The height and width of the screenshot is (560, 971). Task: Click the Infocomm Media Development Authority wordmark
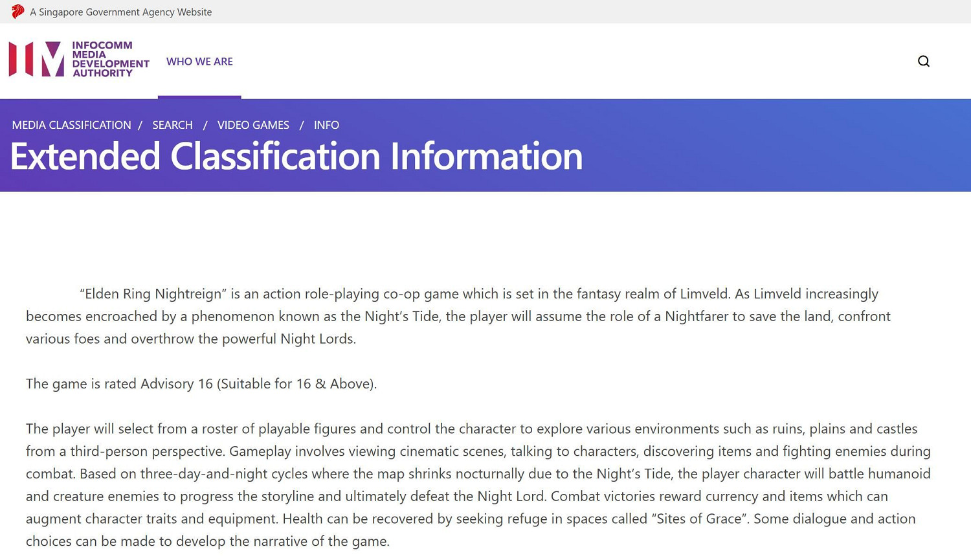point(110,60)
